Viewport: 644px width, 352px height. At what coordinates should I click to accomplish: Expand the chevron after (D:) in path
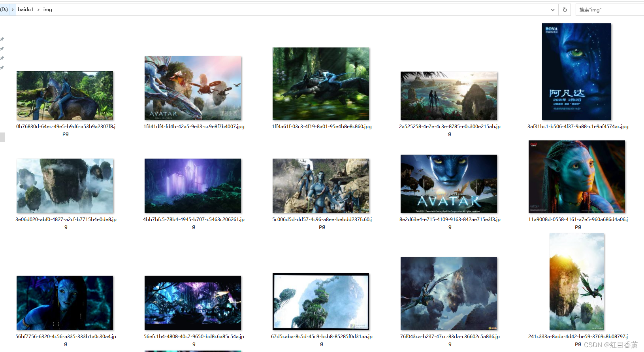[x=13, y=9]
